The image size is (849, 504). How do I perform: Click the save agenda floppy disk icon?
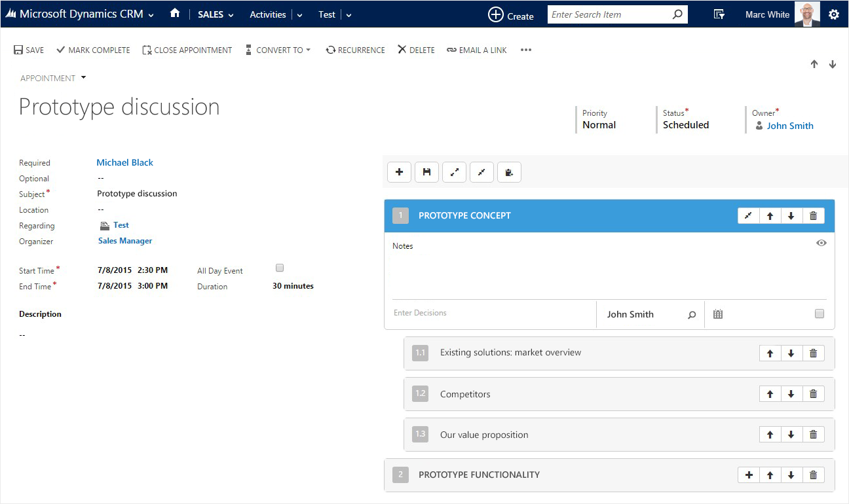pos(426,172)
